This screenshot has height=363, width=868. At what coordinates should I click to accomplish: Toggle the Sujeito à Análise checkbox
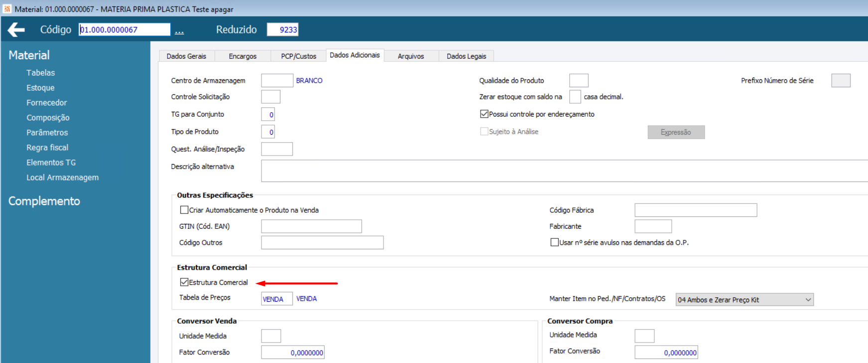[x=484, y=132]
